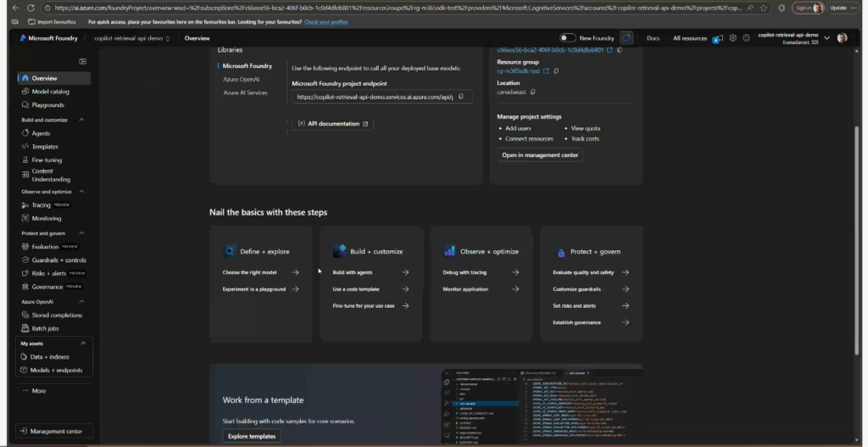Select the Azure AI Services tab
Viewport: 868px width, 447px height.
[245, 92]
